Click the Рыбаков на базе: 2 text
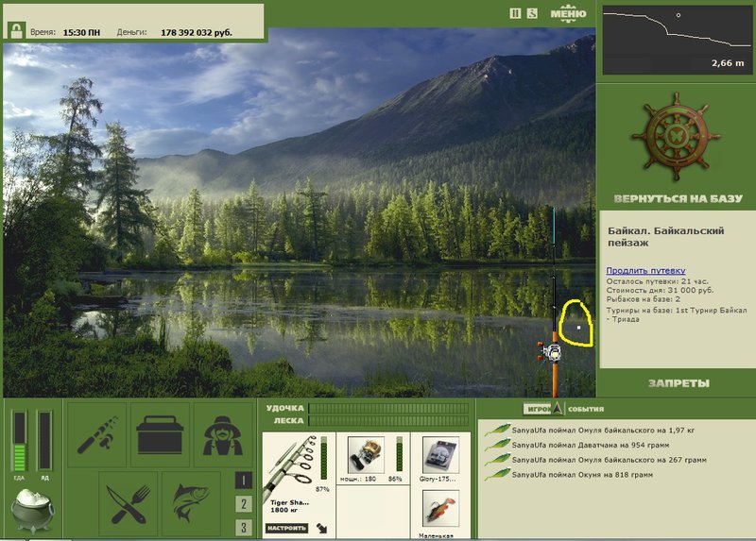Viewport: 756px width, 541px height. click(x=644, y=299)
